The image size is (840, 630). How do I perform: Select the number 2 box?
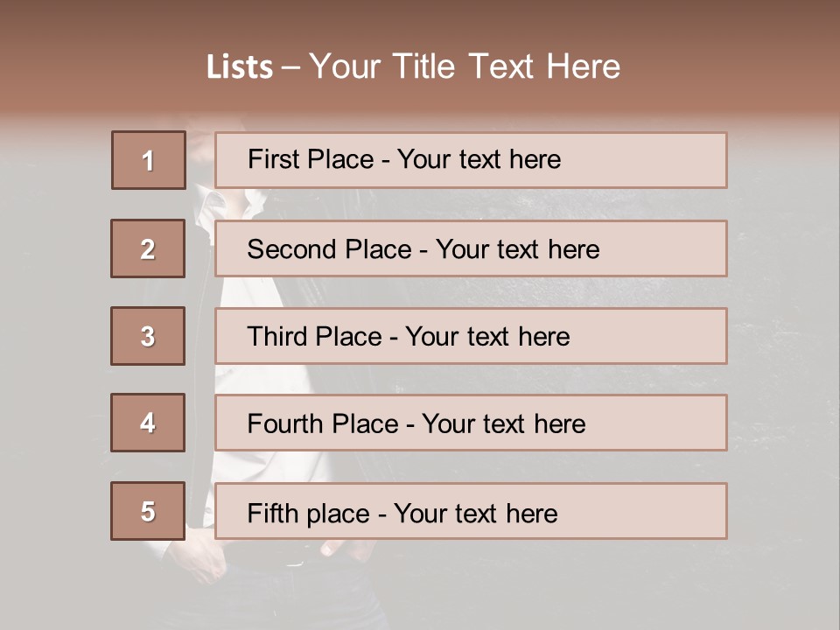click(148, 248)
